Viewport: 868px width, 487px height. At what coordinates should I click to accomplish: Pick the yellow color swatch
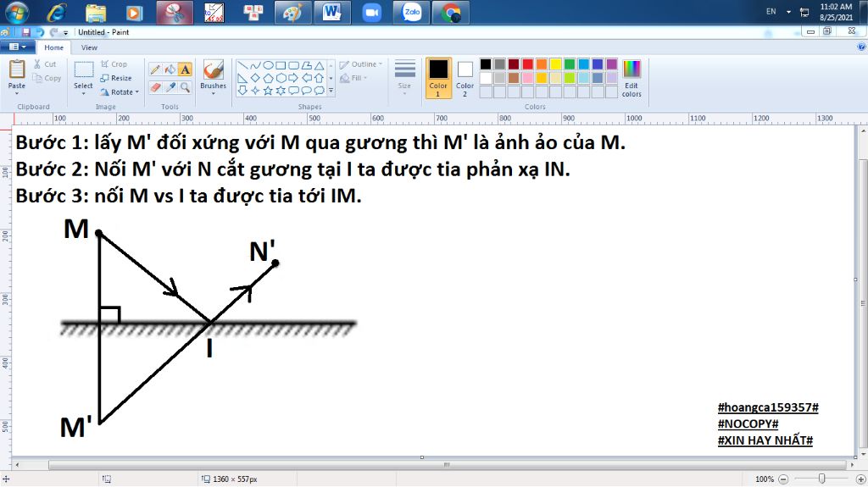[555, 64]
